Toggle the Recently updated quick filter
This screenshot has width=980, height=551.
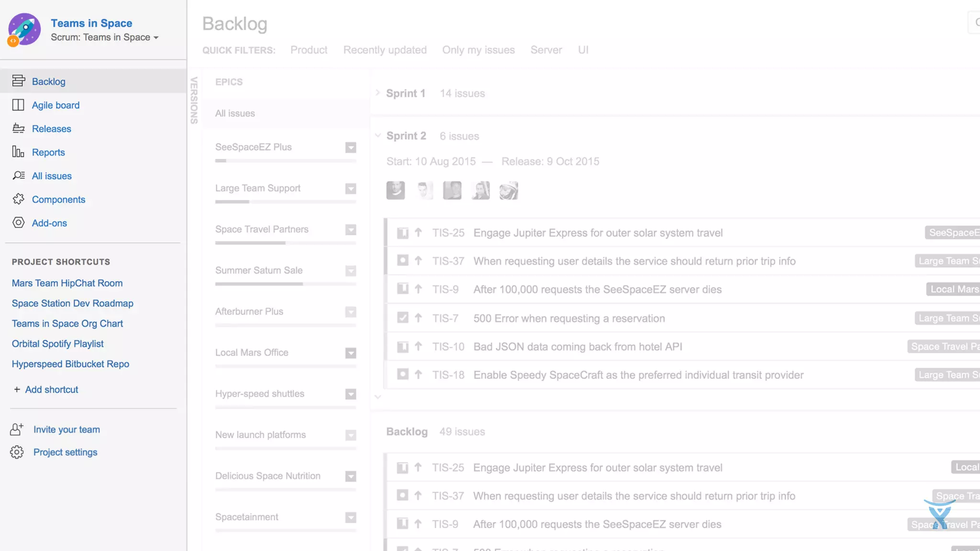(385, 50)
